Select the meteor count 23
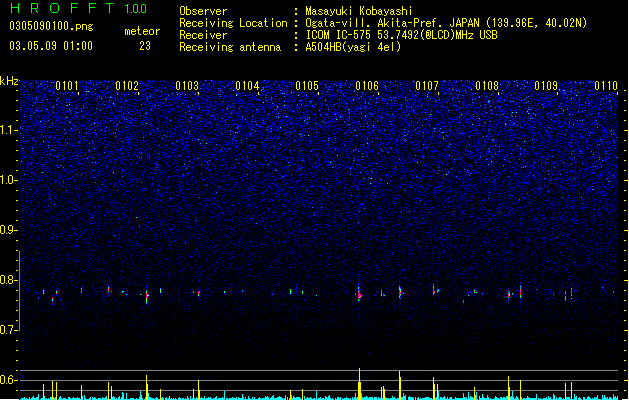 point(145,46)
